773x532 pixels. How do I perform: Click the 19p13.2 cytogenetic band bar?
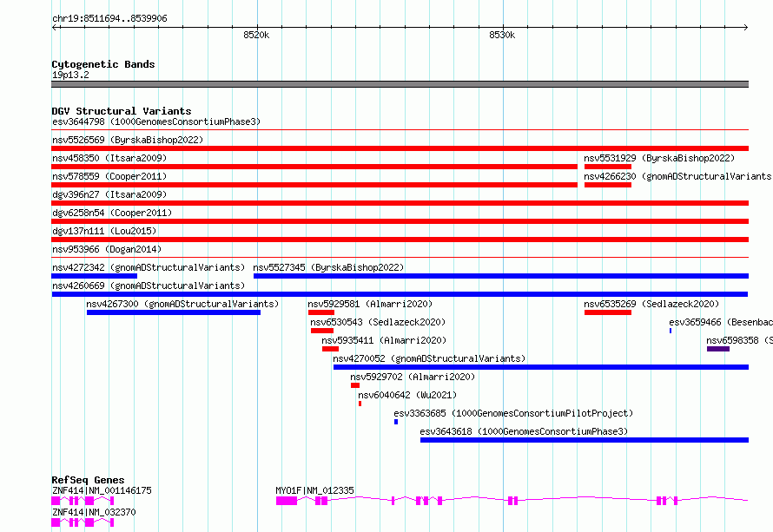click(x=400, y=84)
